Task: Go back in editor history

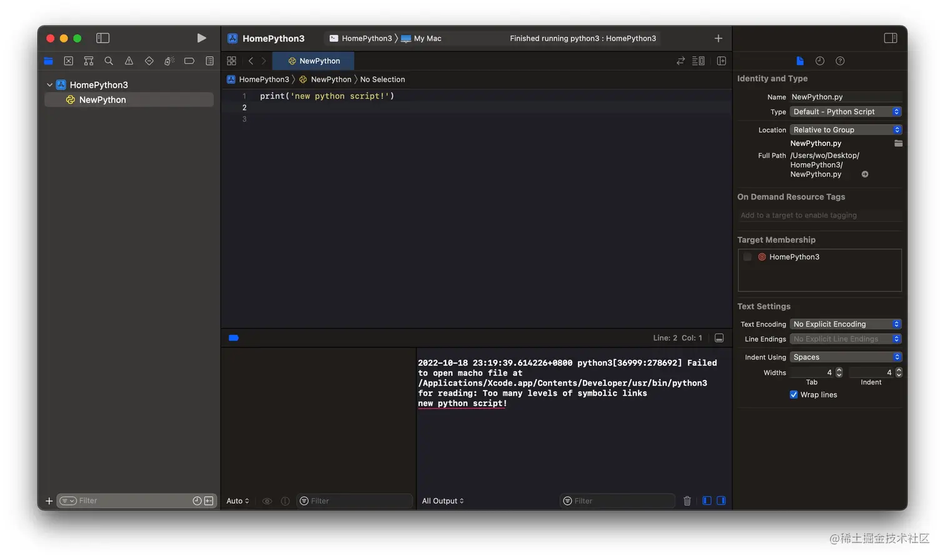Action: 251,61
